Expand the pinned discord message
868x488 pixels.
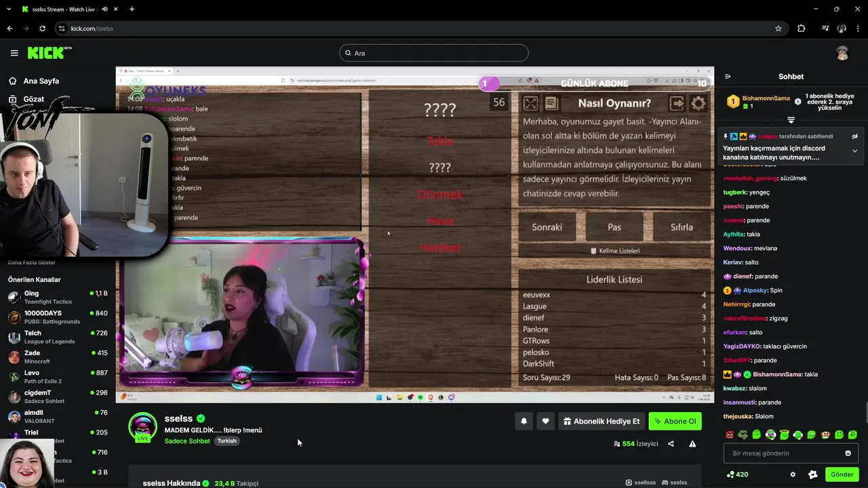[x=854, y=150]
